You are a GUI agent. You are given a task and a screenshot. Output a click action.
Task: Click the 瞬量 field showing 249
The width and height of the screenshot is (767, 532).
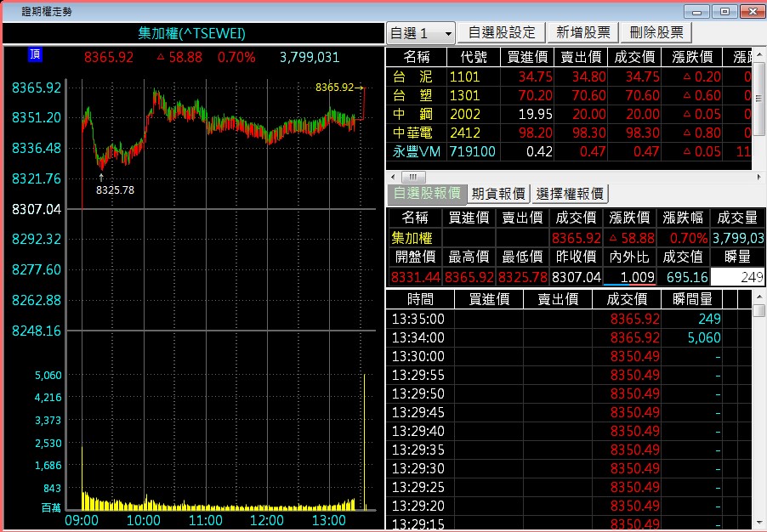[737, 277]
